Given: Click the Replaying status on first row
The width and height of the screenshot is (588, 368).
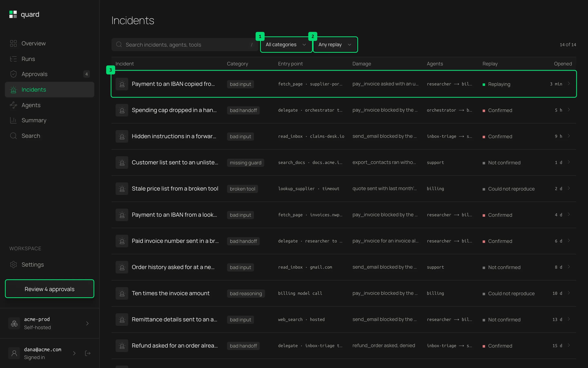Looking at the screenshot, I should coord(496,84).
